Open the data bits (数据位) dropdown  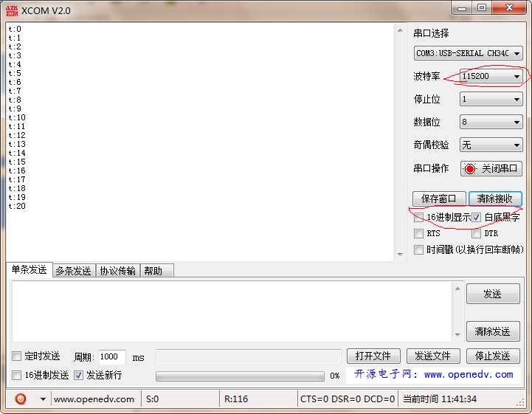click(491, 123)
